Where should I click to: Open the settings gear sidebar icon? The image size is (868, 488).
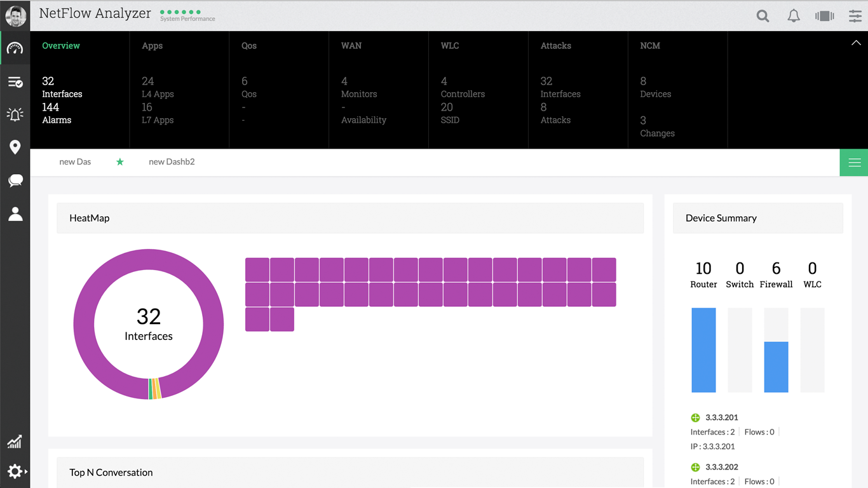15,471
